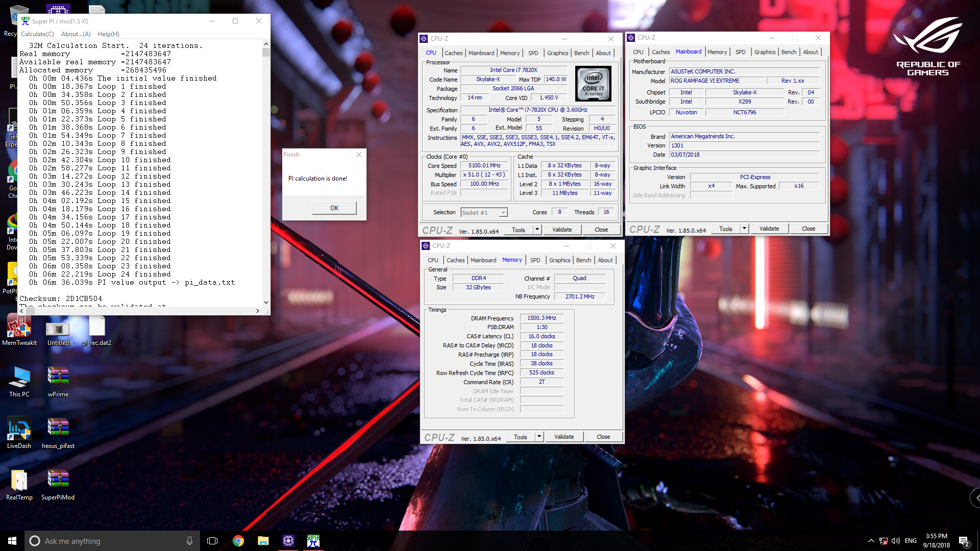The image size is (980, 551).
Task: Click the Cortana microphone icon
Action: pos(189,541)
